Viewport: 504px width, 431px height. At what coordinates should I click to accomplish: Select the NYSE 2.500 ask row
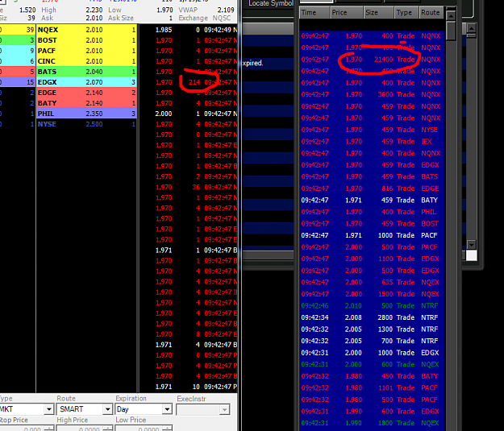tap(87, 124)
